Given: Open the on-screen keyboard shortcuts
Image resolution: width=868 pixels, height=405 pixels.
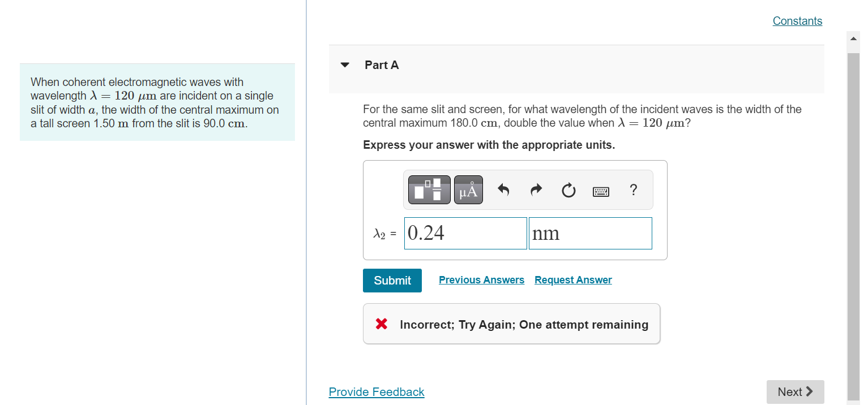Looking at the screenshot, I should point(601,191).
